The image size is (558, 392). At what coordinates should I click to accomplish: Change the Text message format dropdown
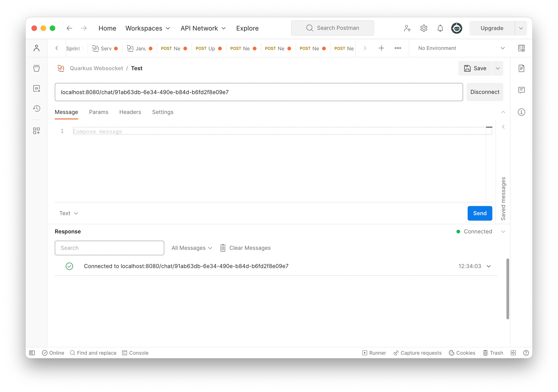(69, 213)
